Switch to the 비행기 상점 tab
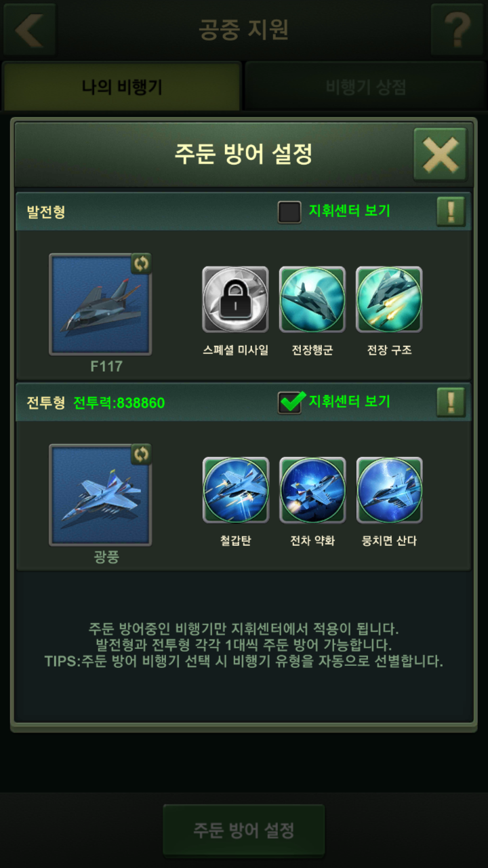This screenshot has height=868, width=488. 365,87
